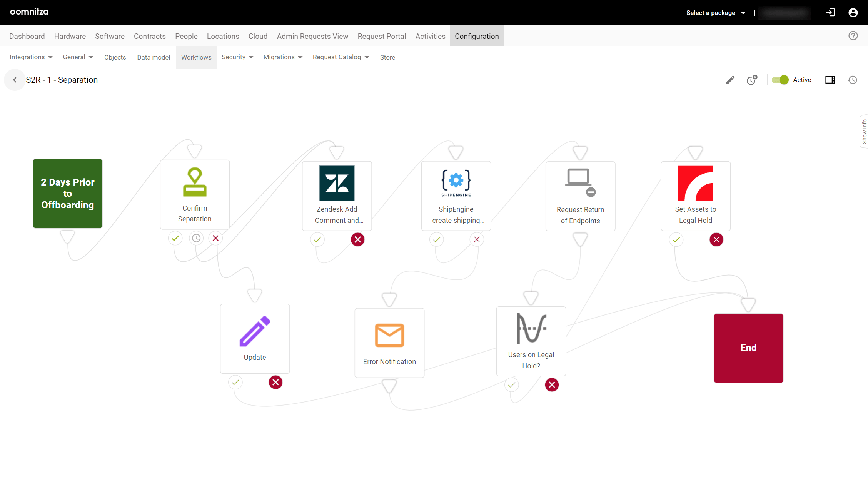Select the Users on Legal Hold? node
This screenshot has height=493, width=868.
tap(531, 341)
